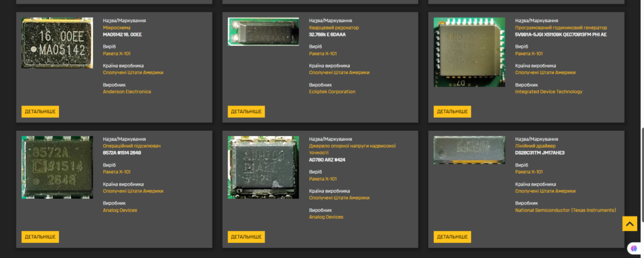Image resolution: width=644 pixels, height=258 pixels.
Task: Click the MA05142 chip photo
Action: (x=57, y=43)
